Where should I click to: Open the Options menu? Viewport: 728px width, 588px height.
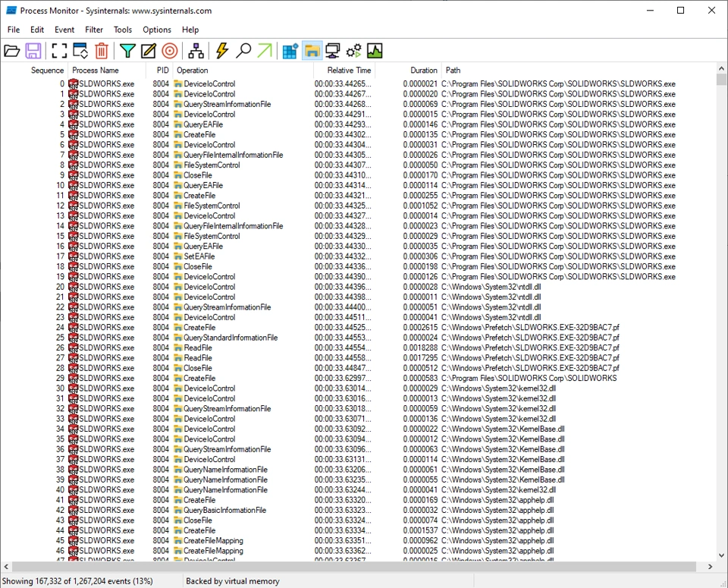point(157,30)
